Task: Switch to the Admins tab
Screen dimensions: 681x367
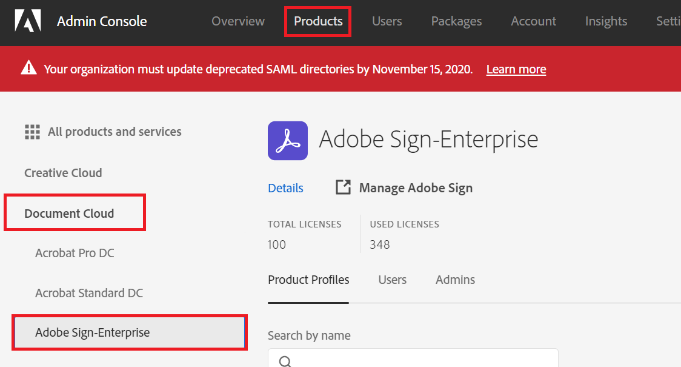Action: 455,280
